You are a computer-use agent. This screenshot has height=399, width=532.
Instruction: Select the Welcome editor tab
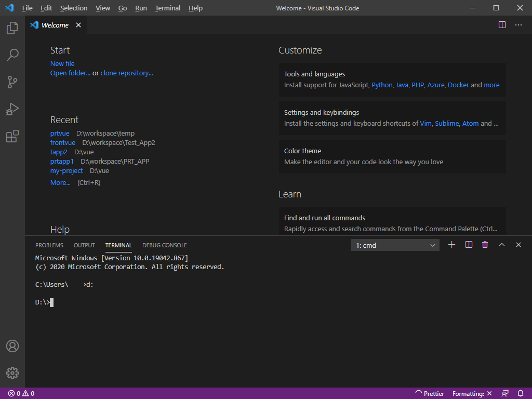[55, 25]
